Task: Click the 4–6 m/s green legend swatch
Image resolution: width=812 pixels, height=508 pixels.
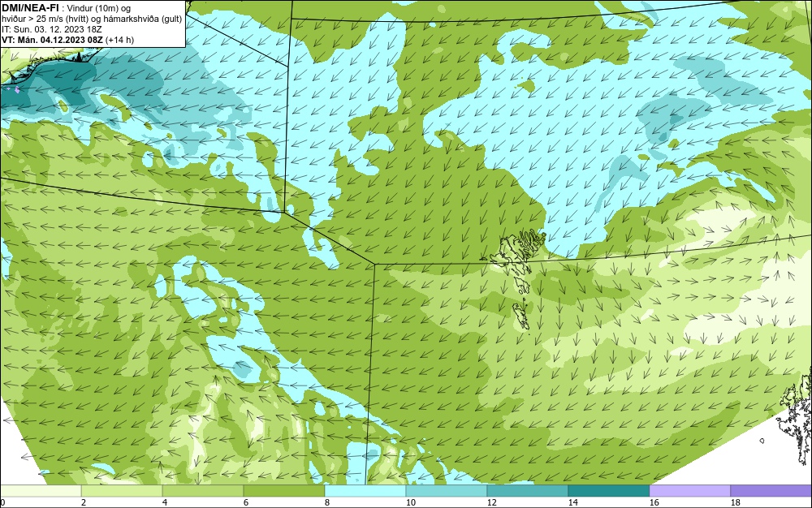Action: coord(203,491)
